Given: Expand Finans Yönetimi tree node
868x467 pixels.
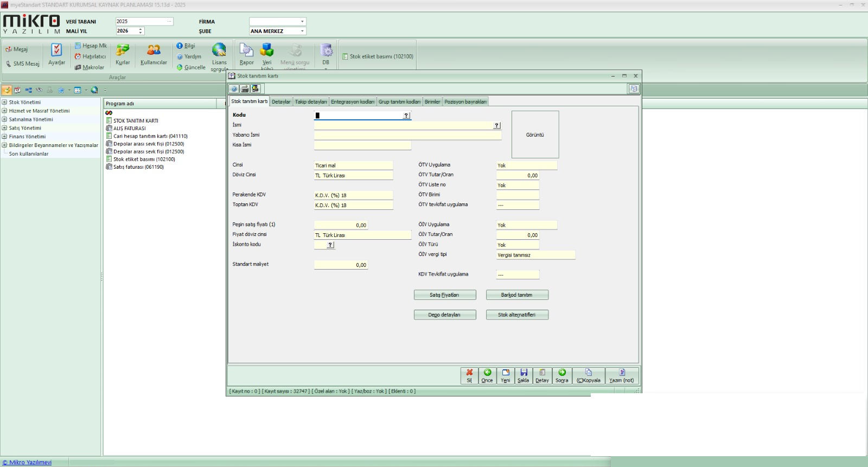Looking at the screenshot, I should [4, 137].
